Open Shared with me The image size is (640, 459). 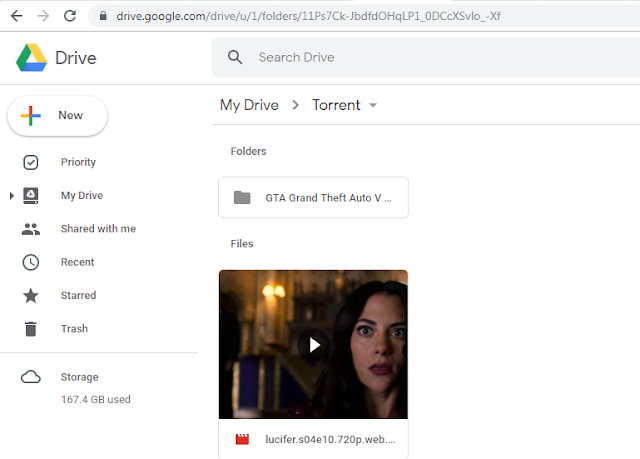click(98, 228)
